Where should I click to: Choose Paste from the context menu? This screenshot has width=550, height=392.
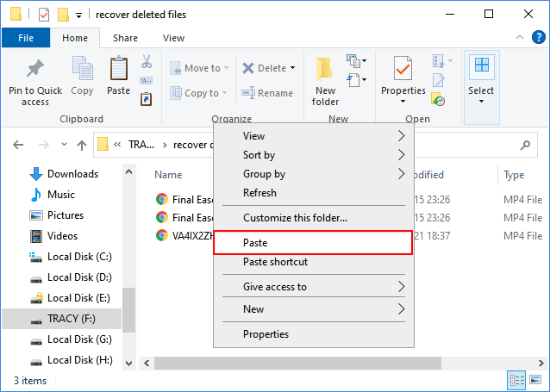(x=313, y=244)
